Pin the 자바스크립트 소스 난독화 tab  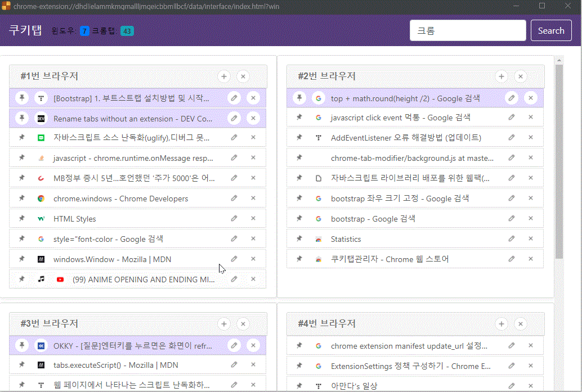coord(22,137)
